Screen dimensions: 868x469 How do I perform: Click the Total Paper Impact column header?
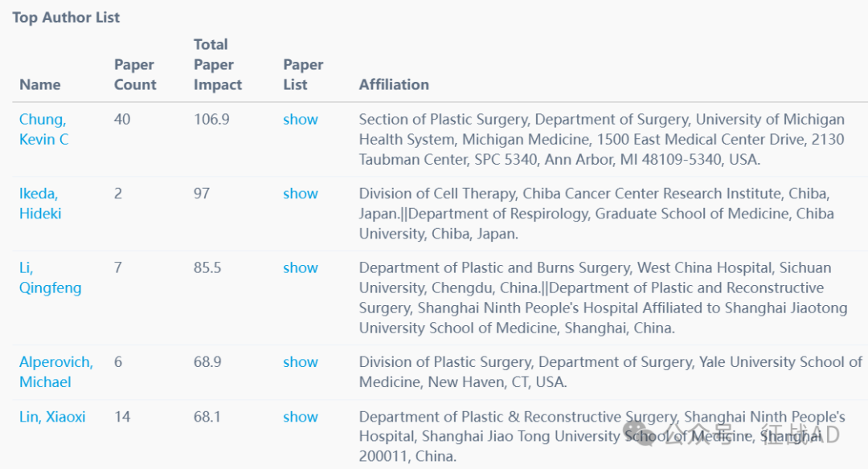point(218,65)
